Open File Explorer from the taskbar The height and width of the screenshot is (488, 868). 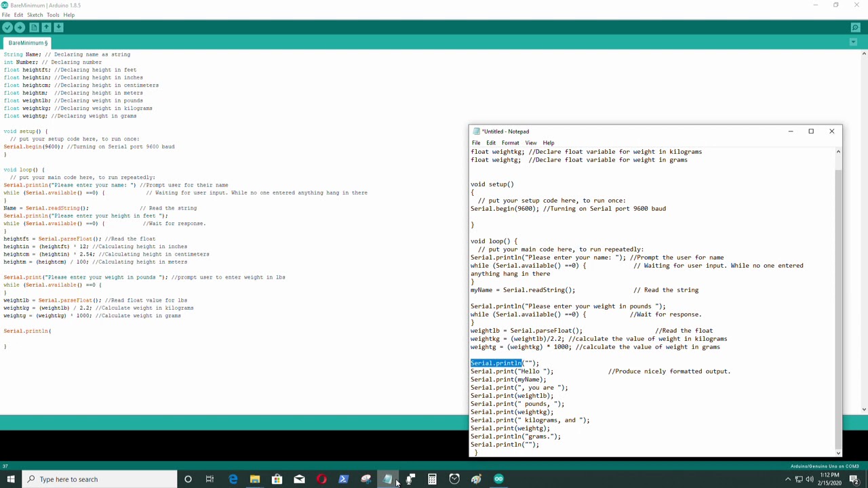[255, 479]
